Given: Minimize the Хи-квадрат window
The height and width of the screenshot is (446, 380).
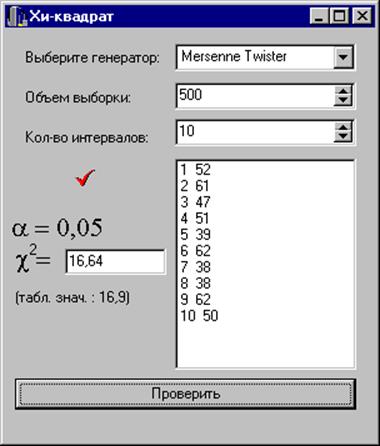Looking at the screenshot, I should pyautogui.click(x=319, y=16).
